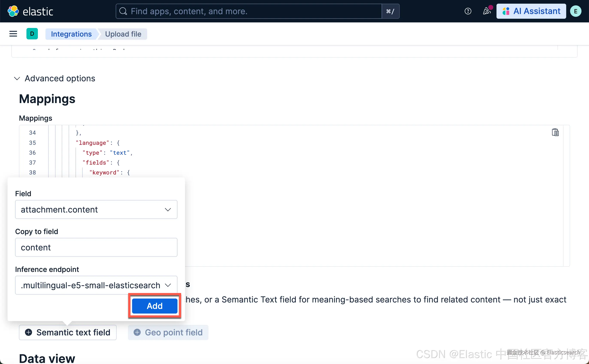Click the plus icon on Semantic text field

(x=29, y=332)
